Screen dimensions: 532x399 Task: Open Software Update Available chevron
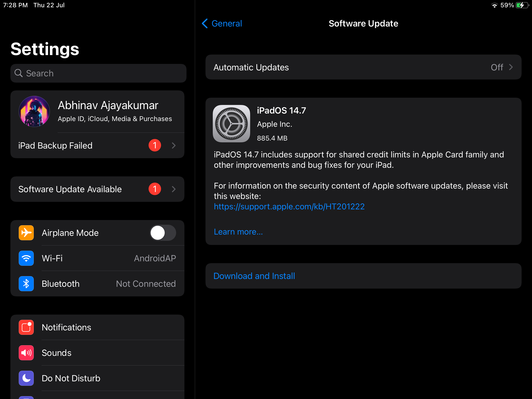tap(174, 189)
